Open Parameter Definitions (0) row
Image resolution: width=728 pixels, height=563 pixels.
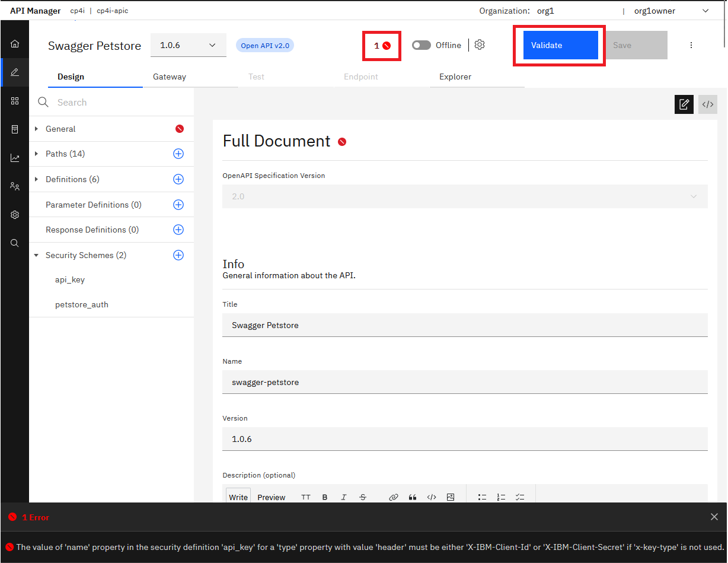94,205
